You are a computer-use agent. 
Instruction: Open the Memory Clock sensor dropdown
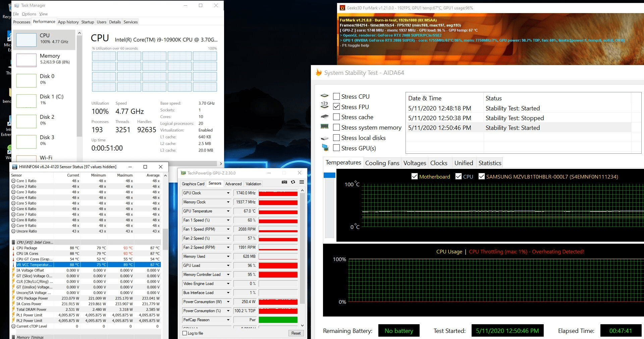click(228, 202)
